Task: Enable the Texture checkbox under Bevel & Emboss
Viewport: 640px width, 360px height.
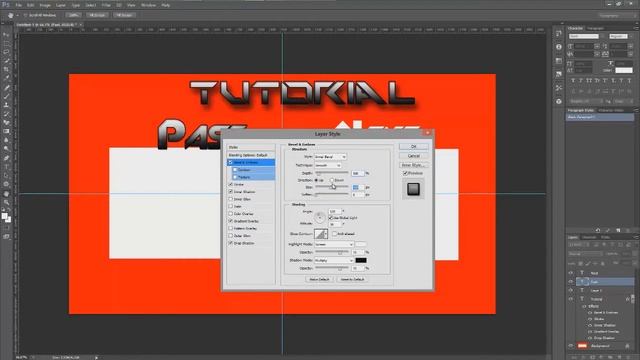Action: [235, 177]
